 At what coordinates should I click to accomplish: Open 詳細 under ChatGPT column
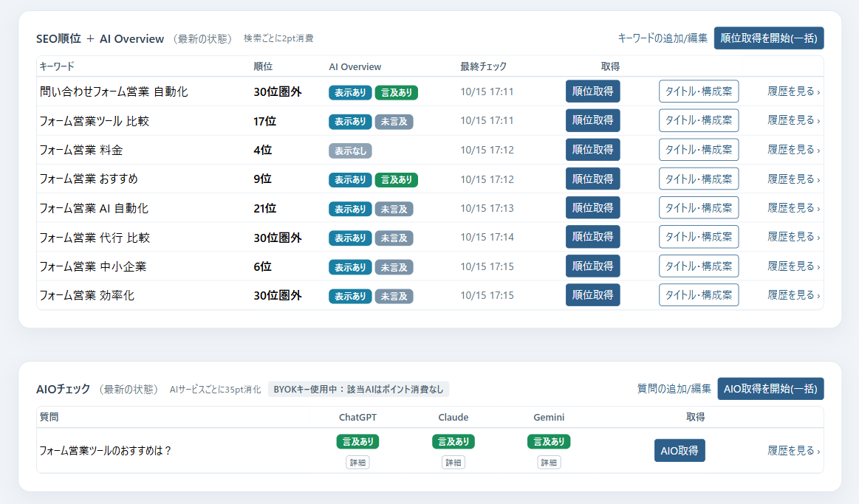(x=357, y=463)
